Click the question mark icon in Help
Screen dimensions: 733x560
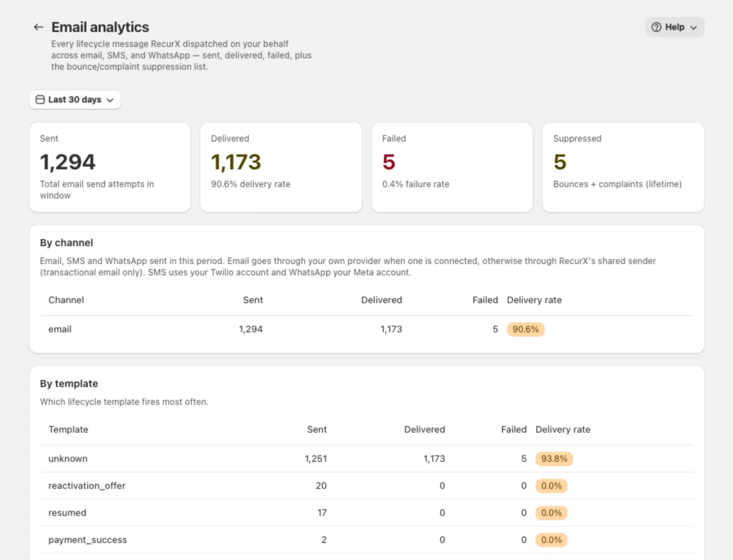pos(656,27)
